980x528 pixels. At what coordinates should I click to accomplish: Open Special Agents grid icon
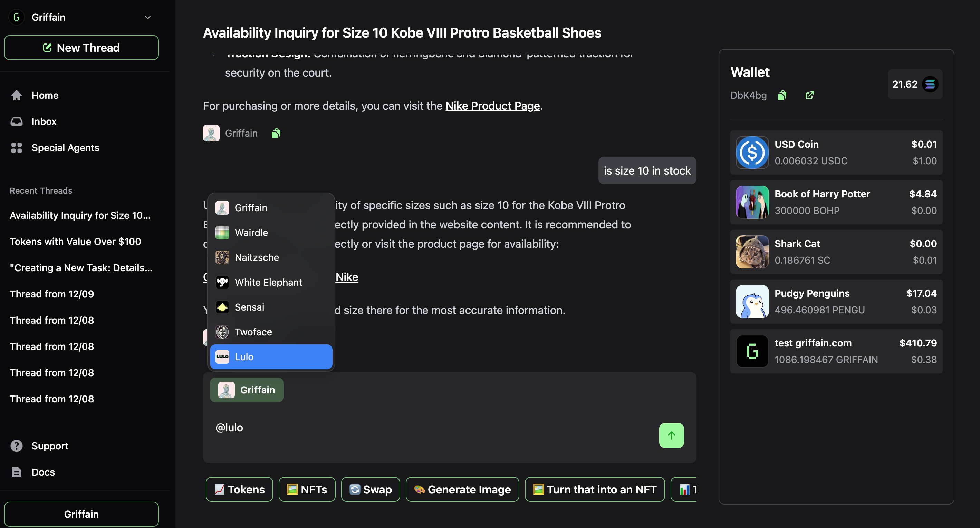click(x=16, y=148)
